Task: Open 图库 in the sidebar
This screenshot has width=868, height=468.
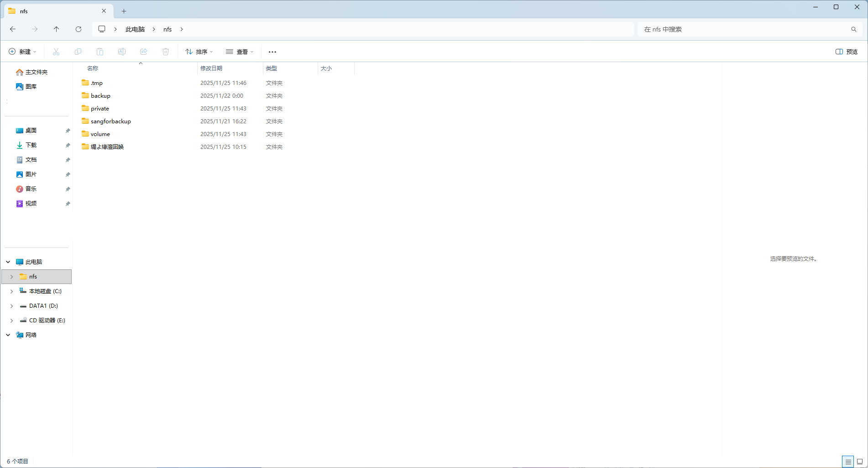Action: 26,87
